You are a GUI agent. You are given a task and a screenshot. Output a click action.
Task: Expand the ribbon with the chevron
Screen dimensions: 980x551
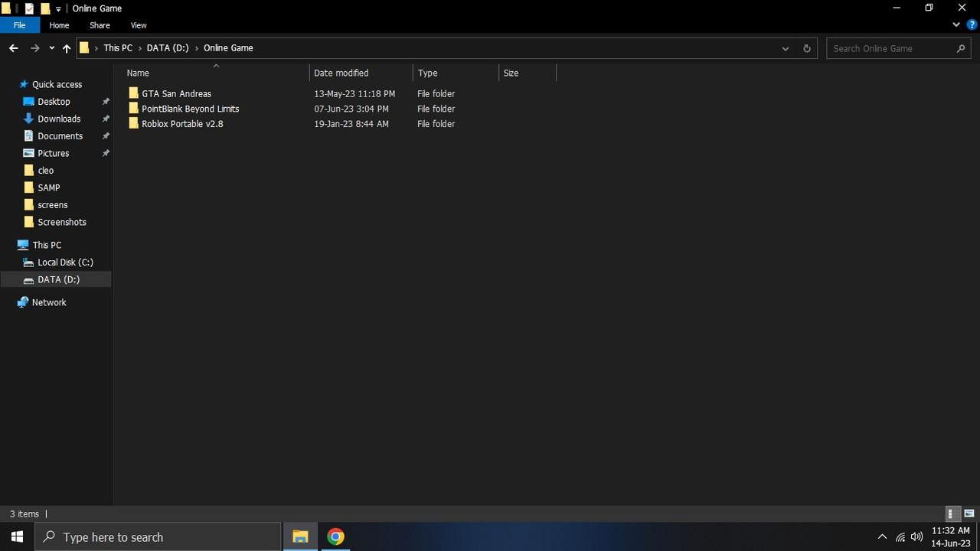pos(956,24)
